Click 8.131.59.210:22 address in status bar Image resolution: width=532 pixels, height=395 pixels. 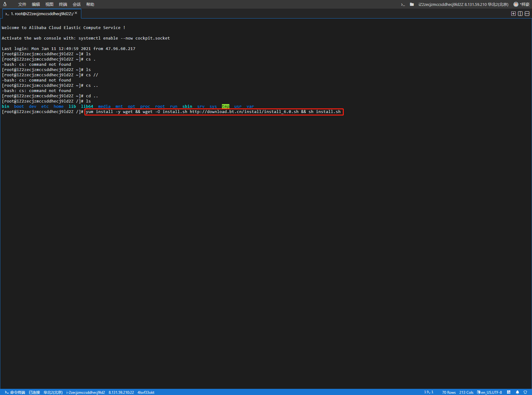(121, 392)
